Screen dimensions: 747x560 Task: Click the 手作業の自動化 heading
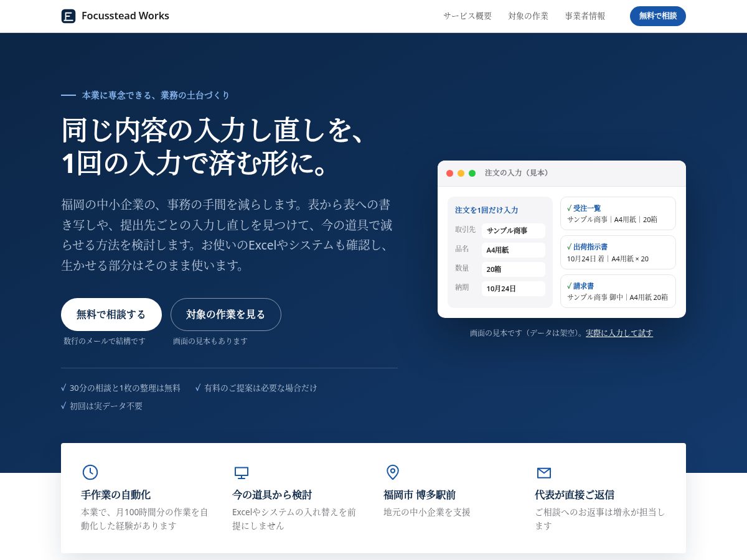tap(116, 495)
